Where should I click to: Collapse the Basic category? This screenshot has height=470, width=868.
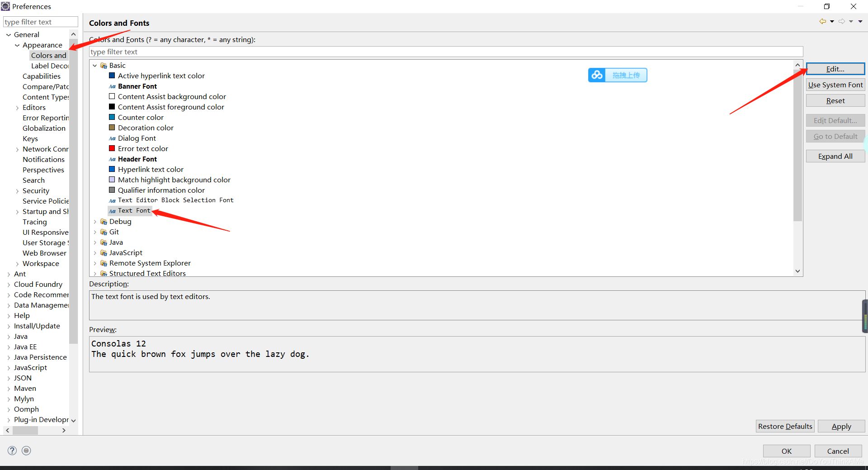point(95,66)
